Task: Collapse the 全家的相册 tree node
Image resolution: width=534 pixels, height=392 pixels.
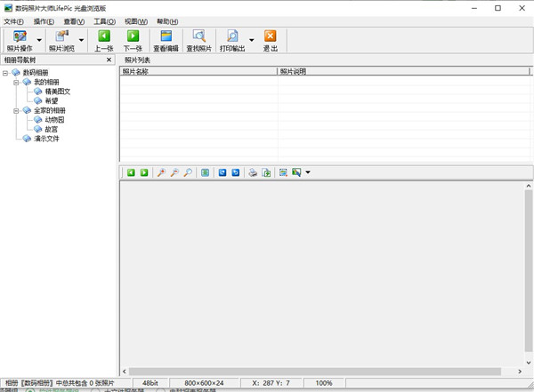Action: point(16,110)
